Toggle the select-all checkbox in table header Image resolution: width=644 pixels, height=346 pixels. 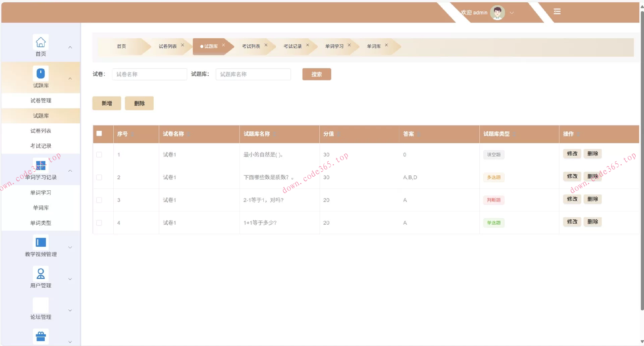click(x=99, y=133)
